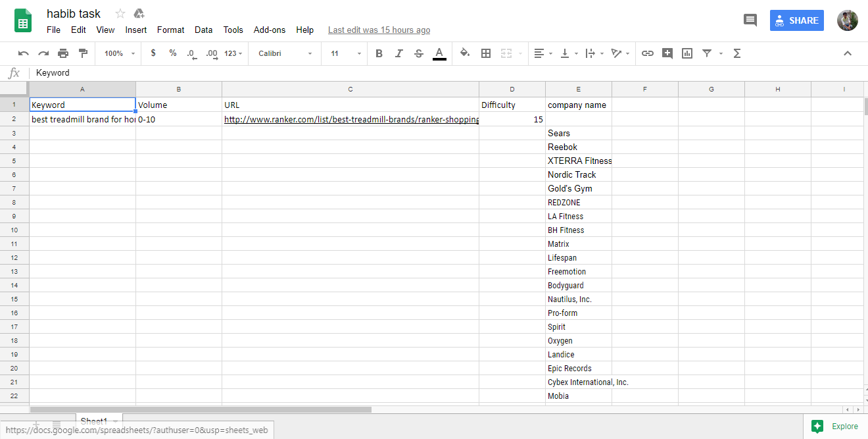Open the Data menu
This screenshot has width=868, height=439.
tap(203, 30)
